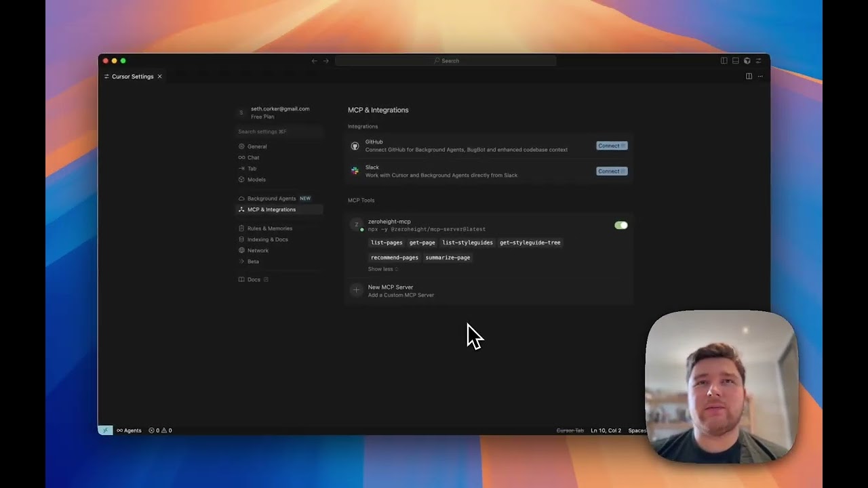Click the plus icon beside New MCP Server
Viewport: 868px width, 488px height.
point(356,290)
